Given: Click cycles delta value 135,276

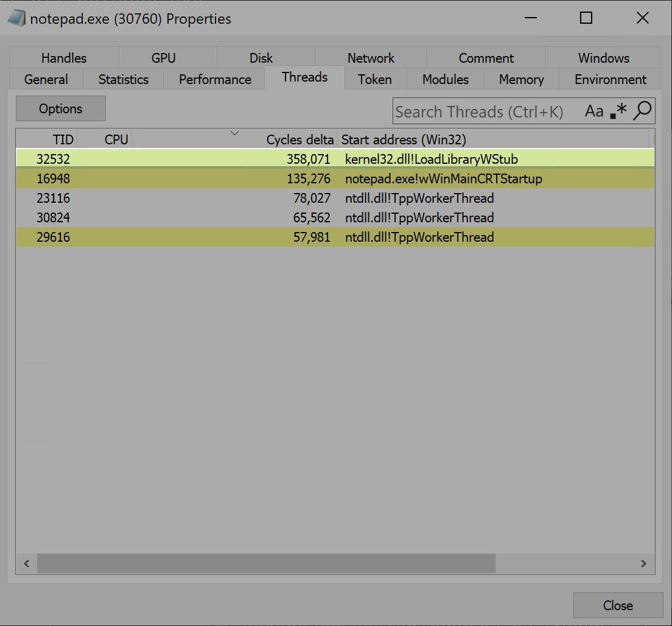Looking at the screenshot, I should pos(309,179).
